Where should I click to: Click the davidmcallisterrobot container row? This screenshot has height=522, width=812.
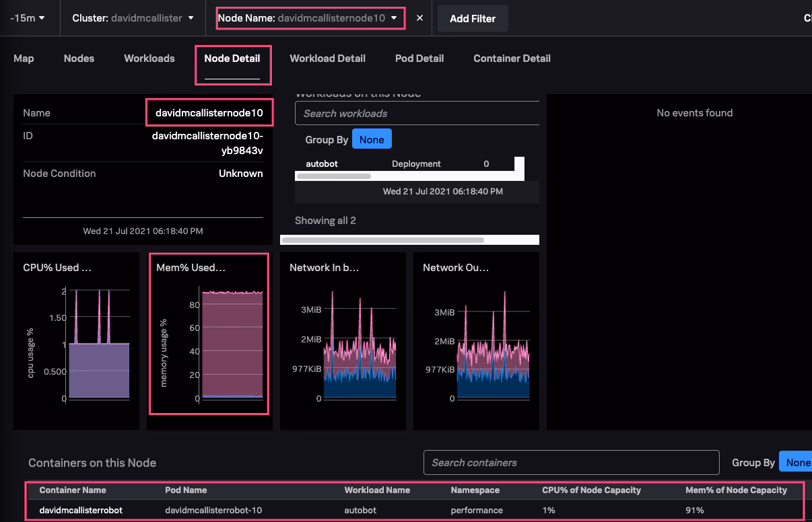[81, 510]
